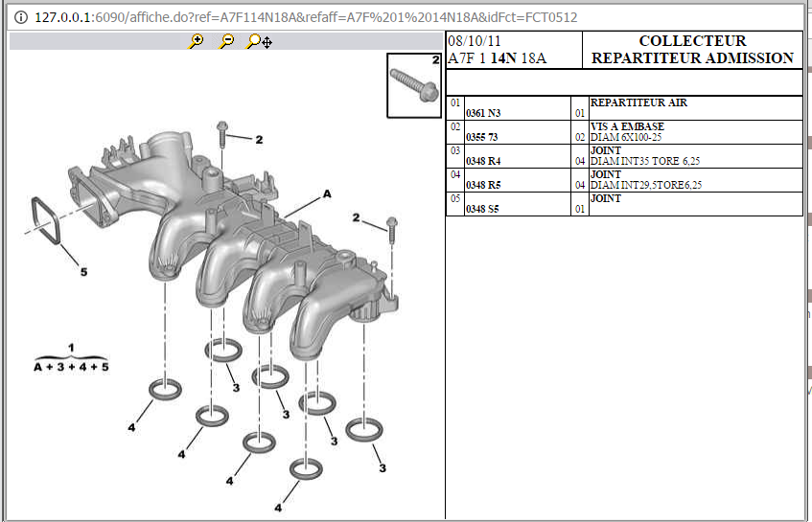Click reference A7F 1 14N 18A
Viewport: 812px width, 522px height.
click(x=497, y=57)
